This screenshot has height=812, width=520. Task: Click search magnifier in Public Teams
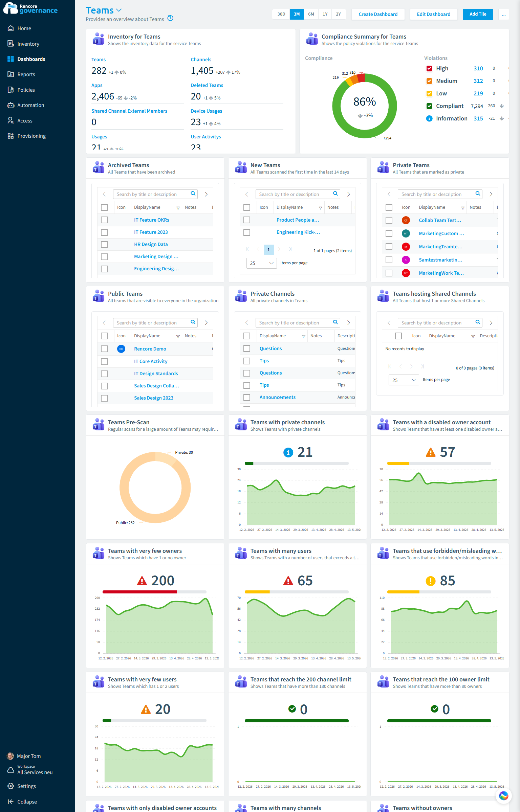pyautogui.click(x=193, y=322)
